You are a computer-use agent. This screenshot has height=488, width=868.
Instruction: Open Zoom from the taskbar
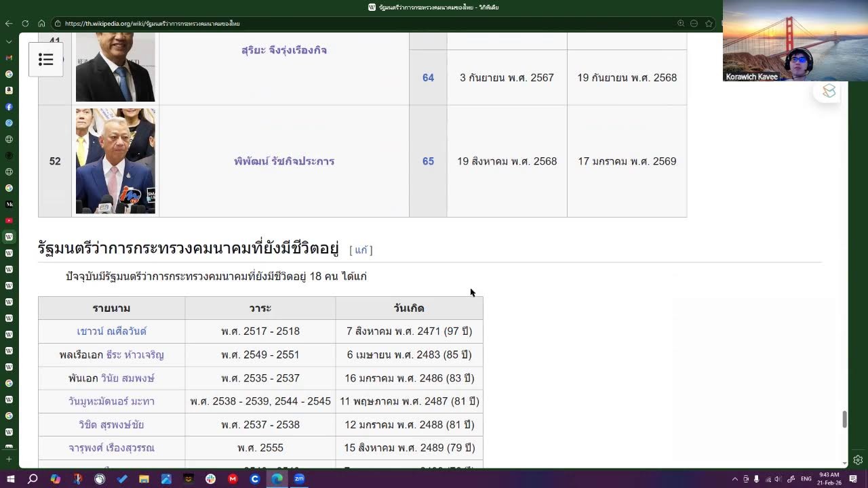(x=299, y=479)
